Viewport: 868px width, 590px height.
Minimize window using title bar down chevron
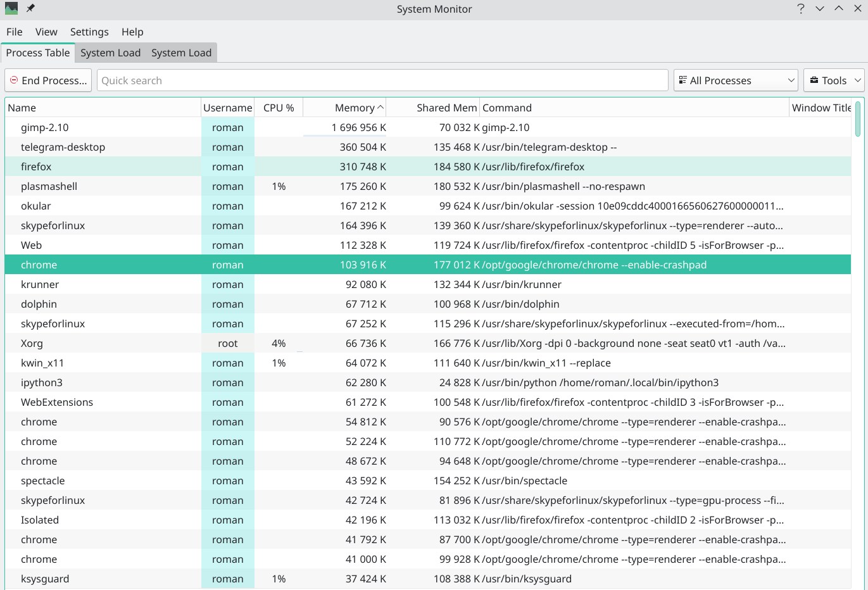(820, 9)
